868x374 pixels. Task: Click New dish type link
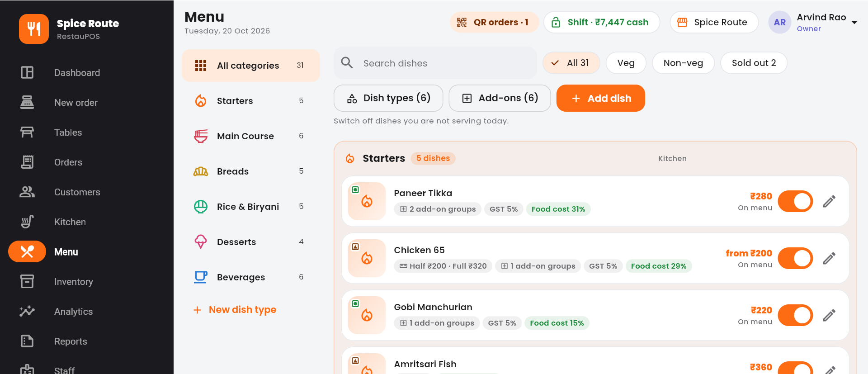coord(235,310)
